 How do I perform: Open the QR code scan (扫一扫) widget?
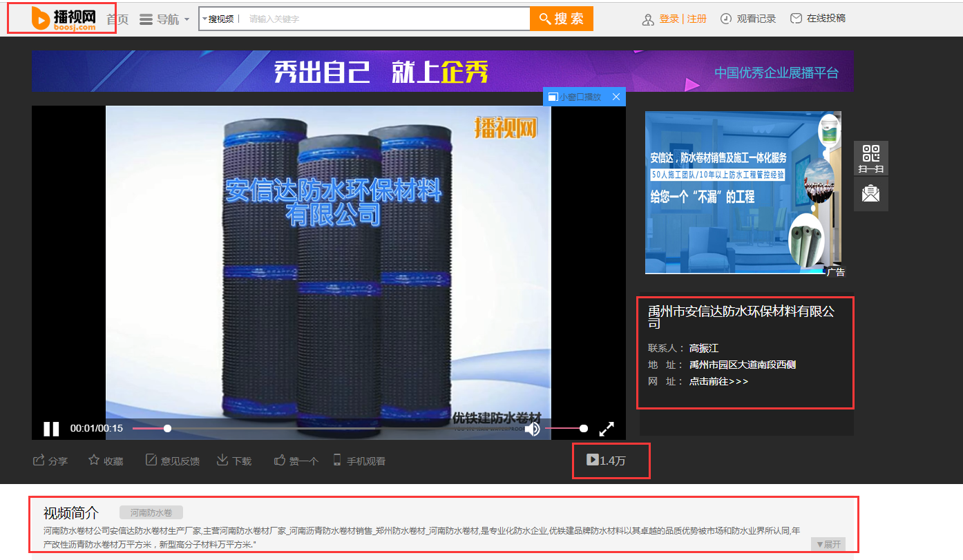pos(871,158)
